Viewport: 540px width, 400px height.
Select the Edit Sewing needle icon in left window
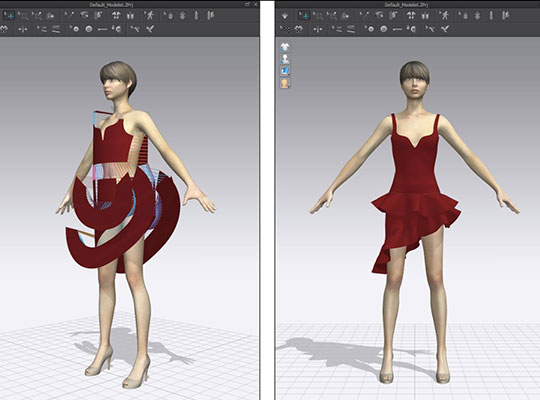69,15
